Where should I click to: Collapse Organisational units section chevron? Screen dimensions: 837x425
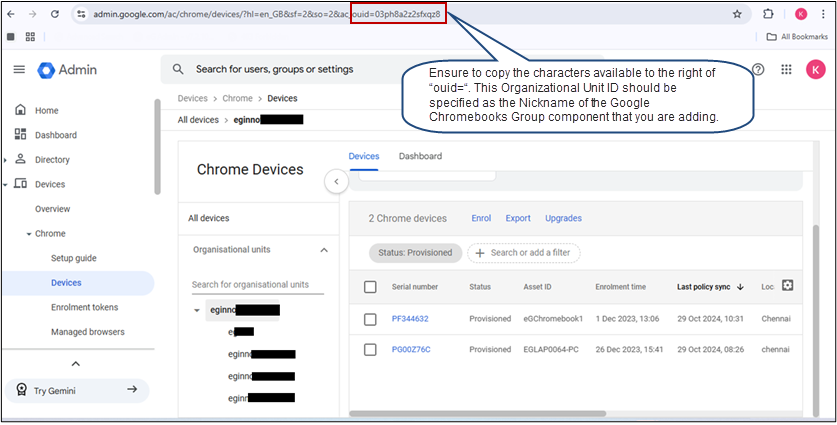click(323, 250)
